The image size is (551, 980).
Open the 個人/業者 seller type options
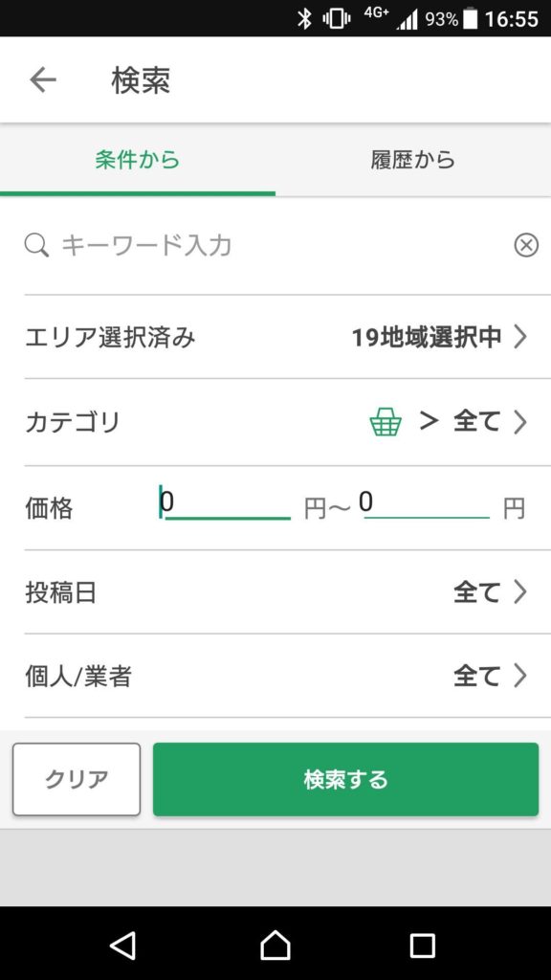tap(275, 677)
